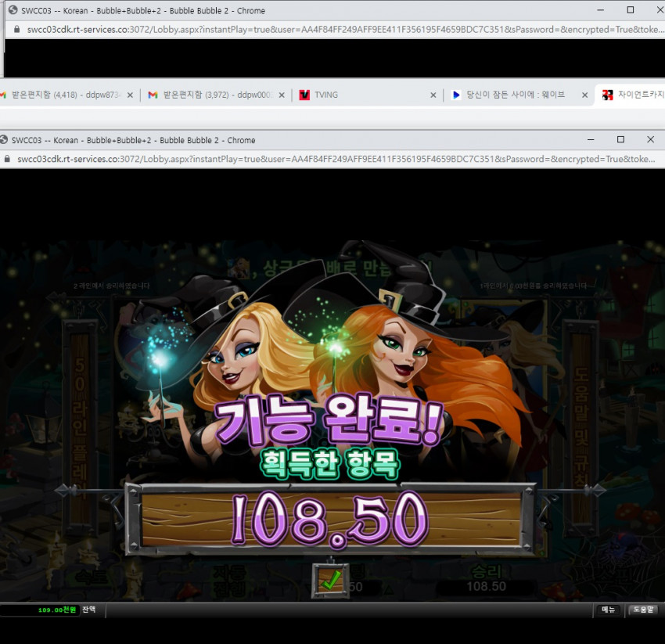The image size is (665, 644).
Task: Click the lock icon in the front window address bar
Action: tap(7, 159)
